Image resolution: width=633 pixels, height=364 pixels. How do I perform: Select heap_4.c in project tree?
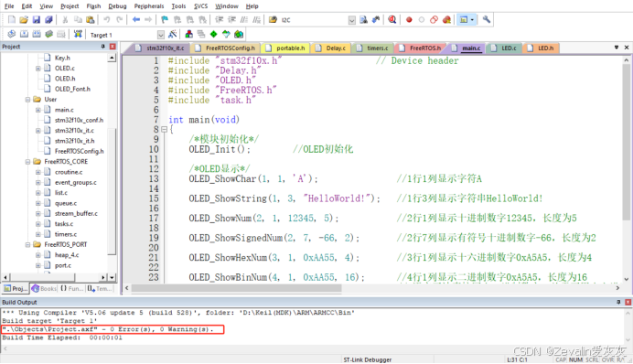click(x=67, y=255)
